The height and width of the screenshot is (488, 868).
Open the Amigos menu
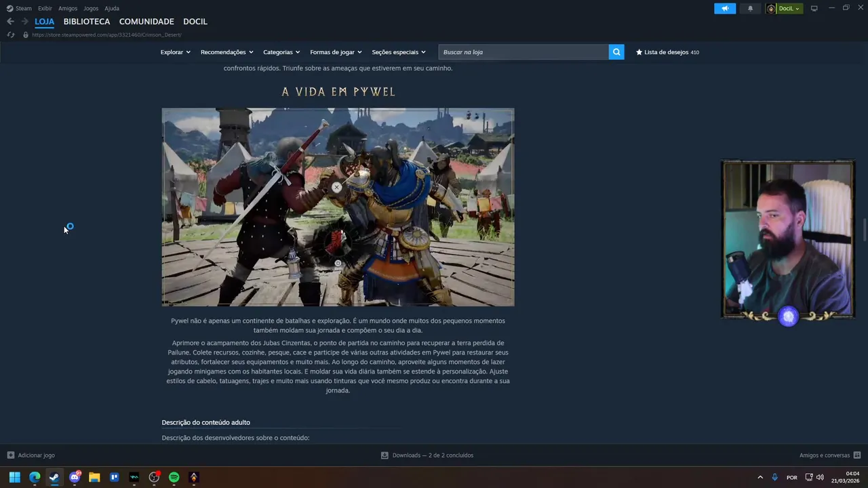[x=68, y=8]
